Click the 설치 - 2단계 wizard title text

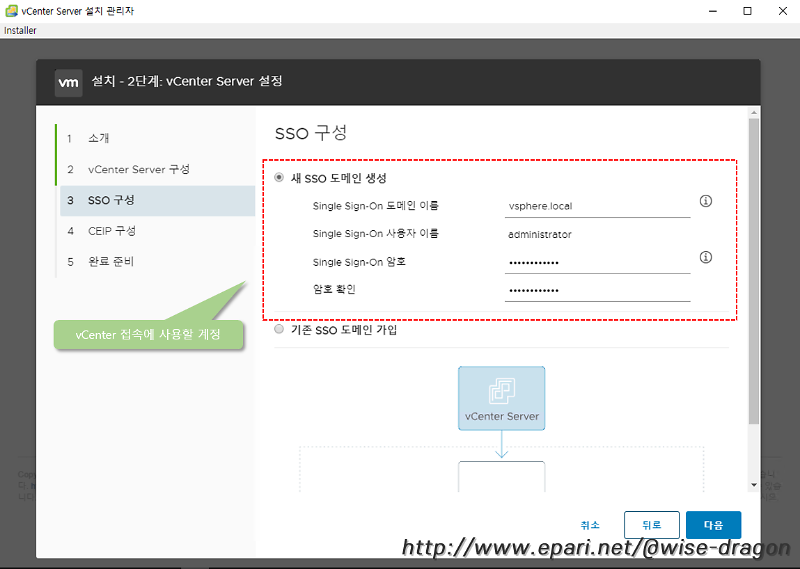click(x=187, y=81)
